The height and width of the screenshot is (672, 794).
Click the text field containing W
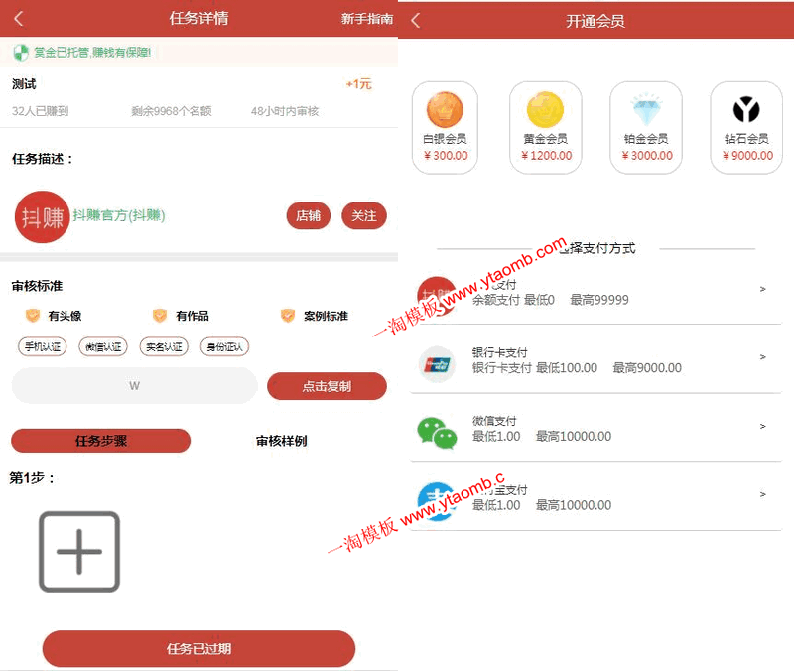click(x=135, y=386)
